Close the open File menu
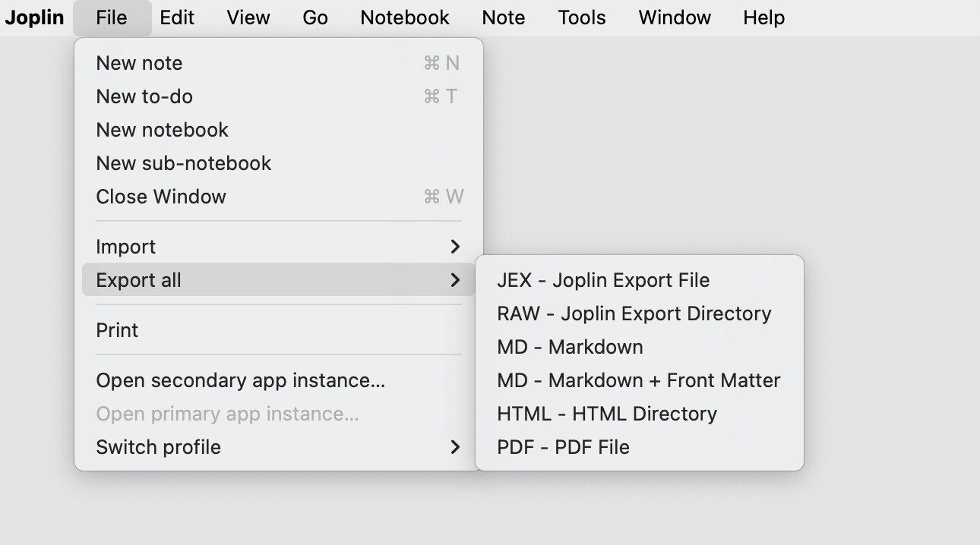Image resolution: width=980 pixels, height=545 pixels. pyautogui.click(x=112, y=17)
